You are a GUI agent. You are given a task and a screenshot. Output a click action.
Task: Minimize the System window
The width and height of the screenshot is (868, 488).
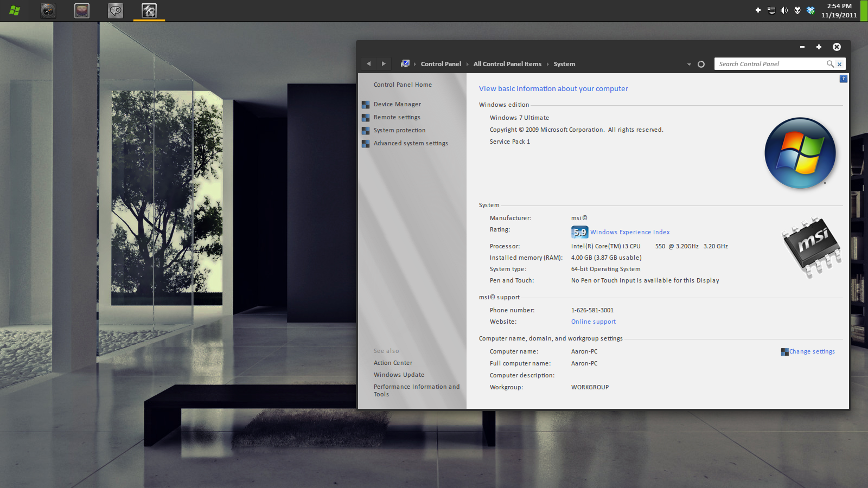(802, 47)
